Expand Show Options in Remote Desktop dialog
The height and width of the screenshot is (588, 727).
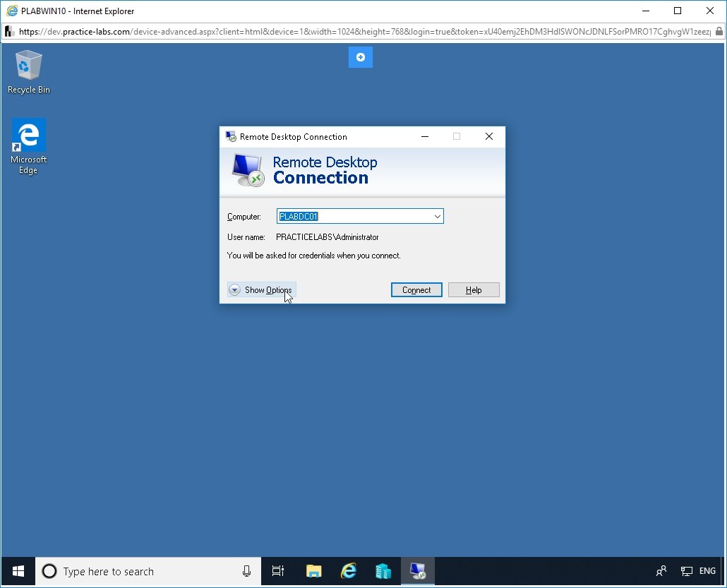click(261, 290)
